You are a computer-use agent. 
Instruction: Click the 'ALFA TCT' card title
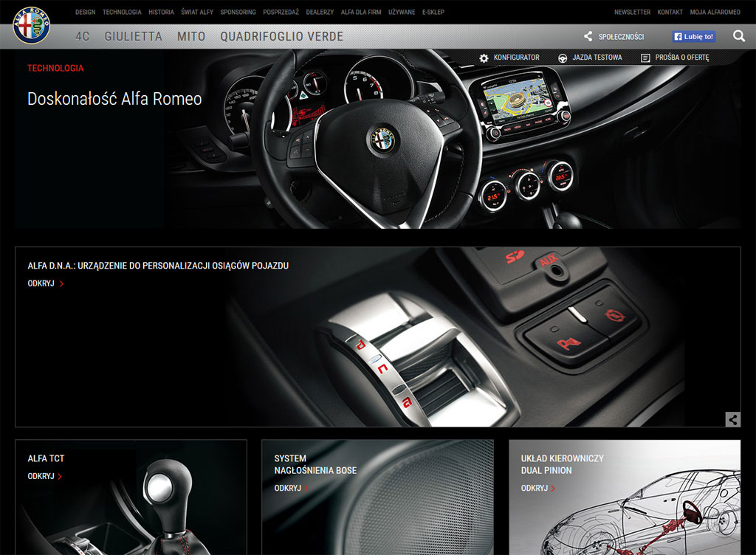(46, 458)
